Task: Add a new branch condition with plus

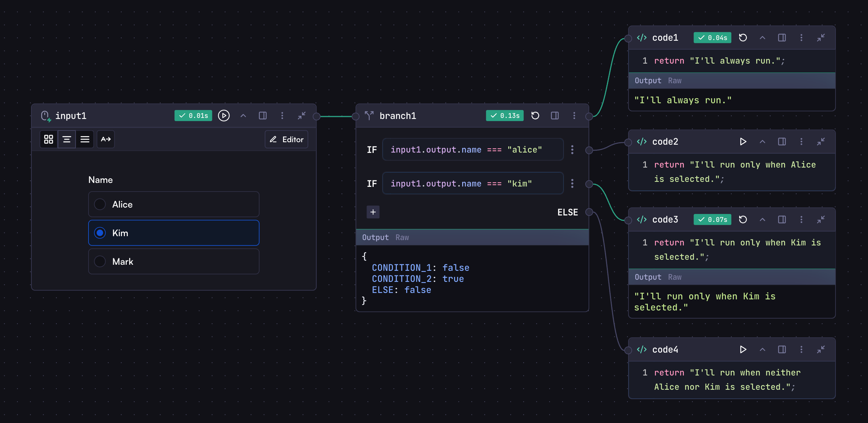Action: point(373,212)
